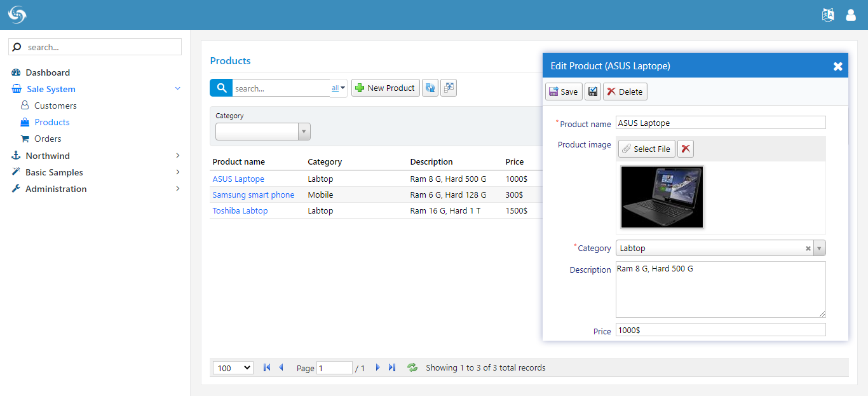Open the page size dropdown showing 100
Image resolution: width=868 pixels, height=396 pixels.
pos(233,367)
